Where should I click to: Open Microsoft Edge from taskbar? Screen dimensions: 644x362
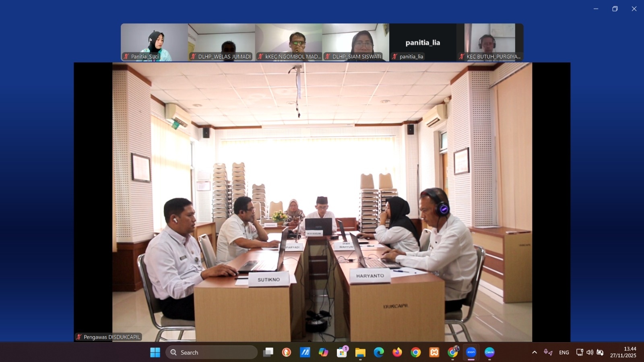tap(379, 352)
